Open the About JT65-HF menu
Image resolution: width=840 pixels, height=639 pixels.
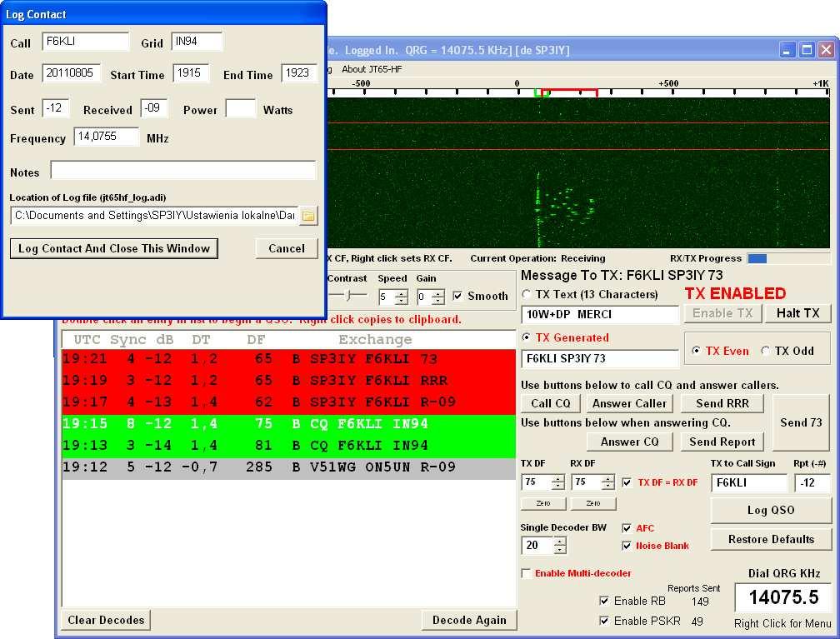372,69
